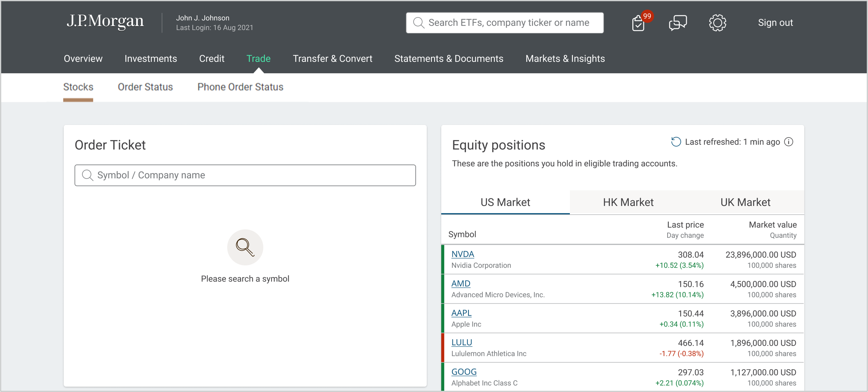Open the chat support icon
868x392 pixels.
678,23
